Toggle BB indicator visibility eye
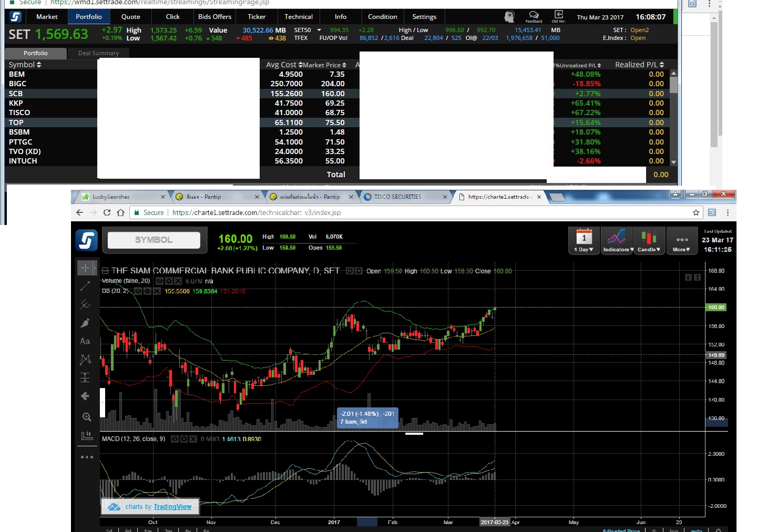This screenshot has width=757, height=532. 138,291
